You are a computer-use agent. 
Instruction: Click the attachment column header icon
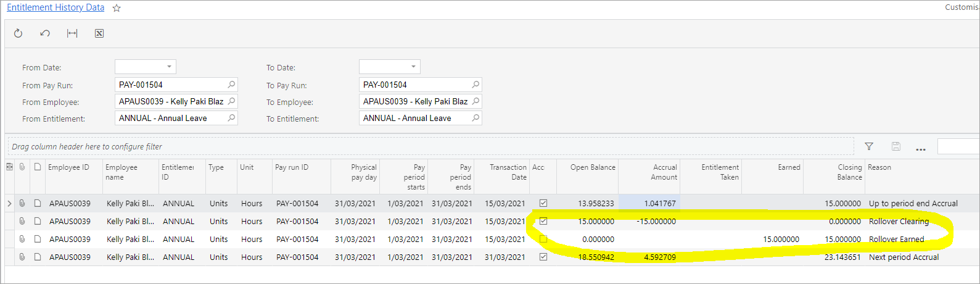pyautogui.click(x=22, y=167)
